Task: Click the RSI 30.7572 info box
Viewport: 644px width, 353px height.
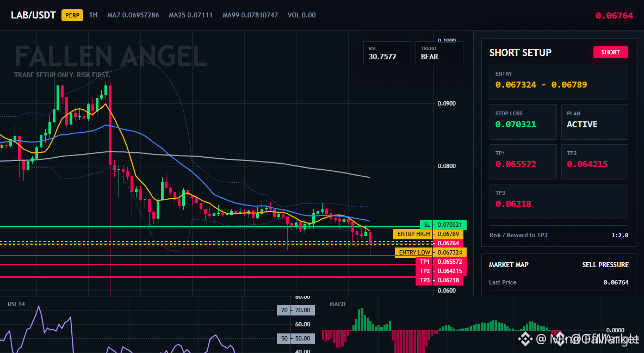Action: coord(387,53)
